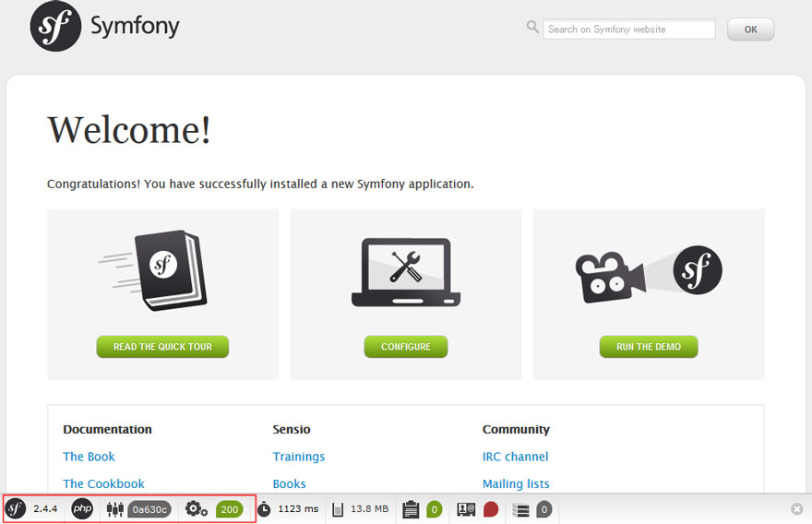Image resolution: width=812 pixels, height=524 pixels.
Task: Click the magnifying glass search icon
Action: point(532,27)
